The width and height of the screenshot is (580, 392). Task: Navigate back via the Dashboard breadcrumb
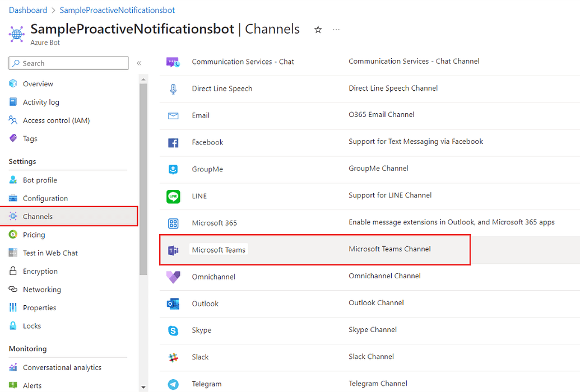tap(28, 10)
